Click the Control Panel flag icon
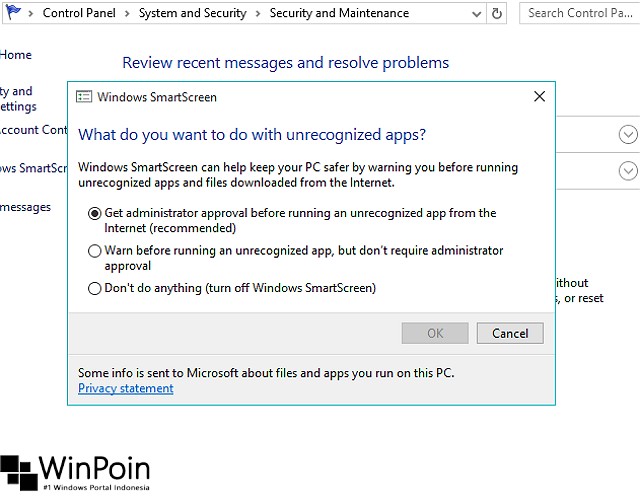 click(13, 11)
